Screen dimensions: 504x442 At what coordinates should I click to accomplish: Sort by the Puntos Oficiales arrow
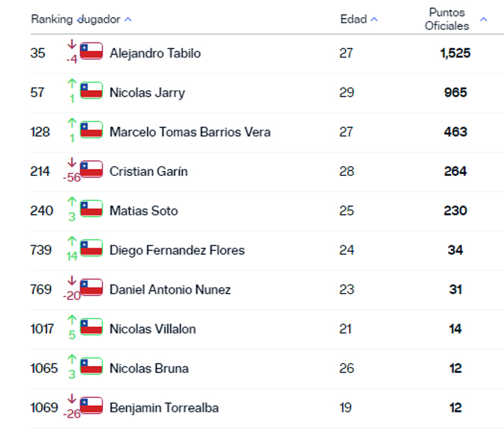(x=483, y=20)
